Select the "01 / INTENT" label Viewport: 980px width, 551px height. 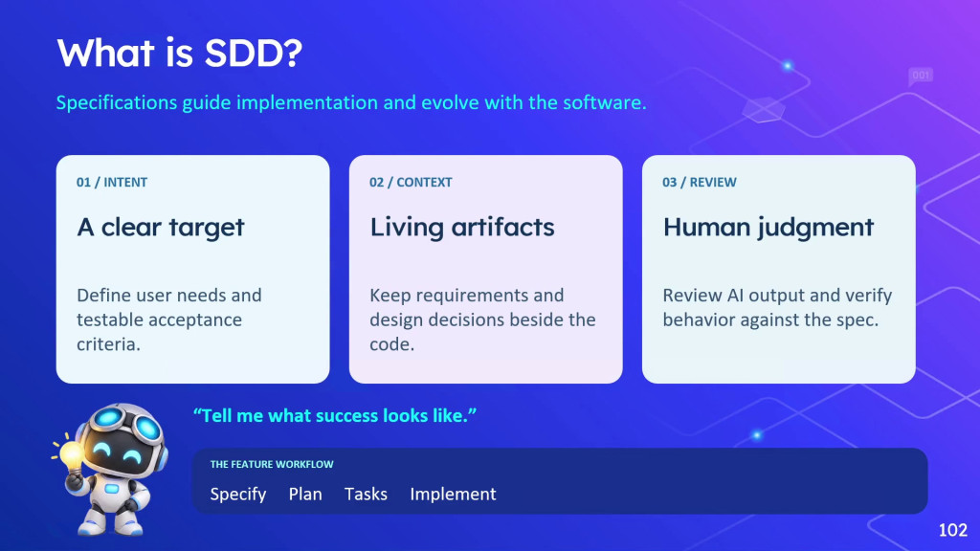(x=112, y=183)
